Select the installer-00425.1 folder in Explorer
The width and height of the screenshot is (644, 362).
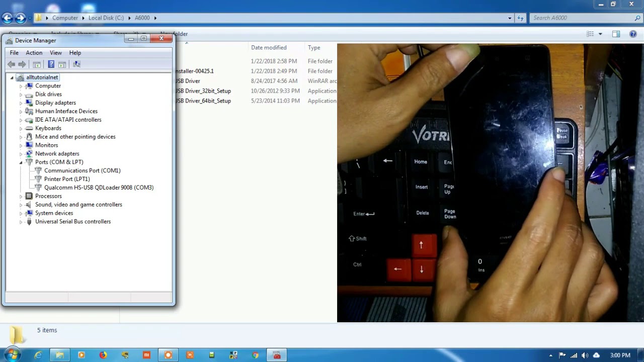[x=194, y=71]
